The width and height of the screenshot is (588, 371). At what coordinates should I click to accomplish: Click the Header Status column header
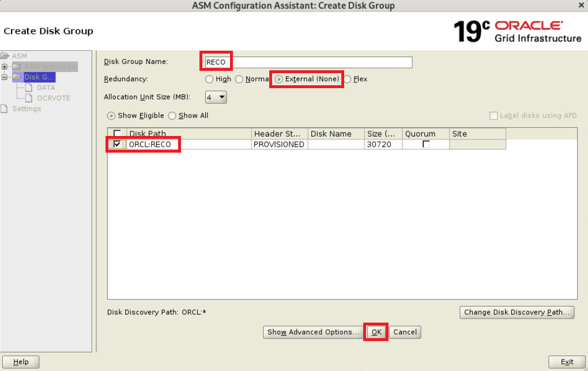pos(280,134)
